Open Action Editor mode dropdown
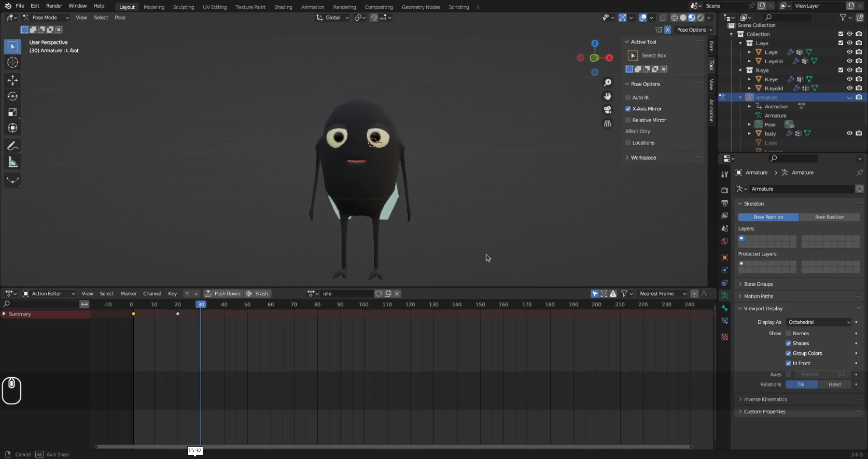This screenshot has height=459, width=868. pos(49,294)
